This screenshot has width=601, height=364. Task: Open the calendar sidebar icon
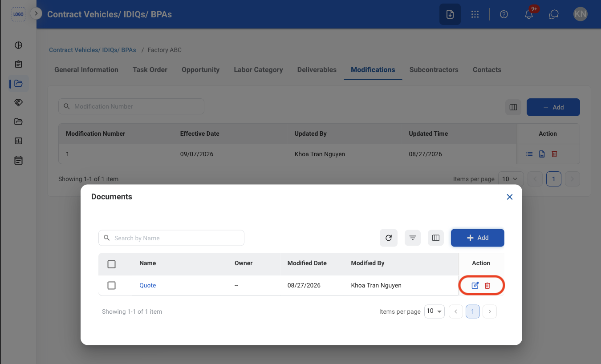pyautogui.click(x=18, y=160)
